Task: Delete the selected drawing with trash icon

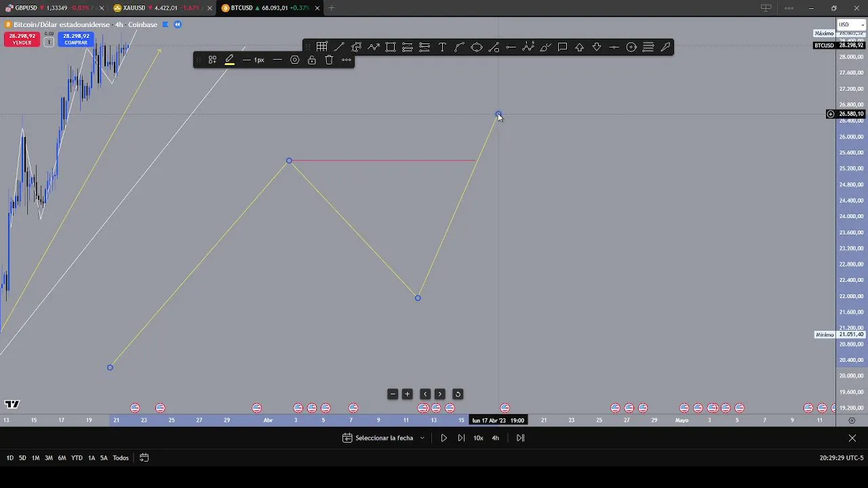Action: point(329,60)
